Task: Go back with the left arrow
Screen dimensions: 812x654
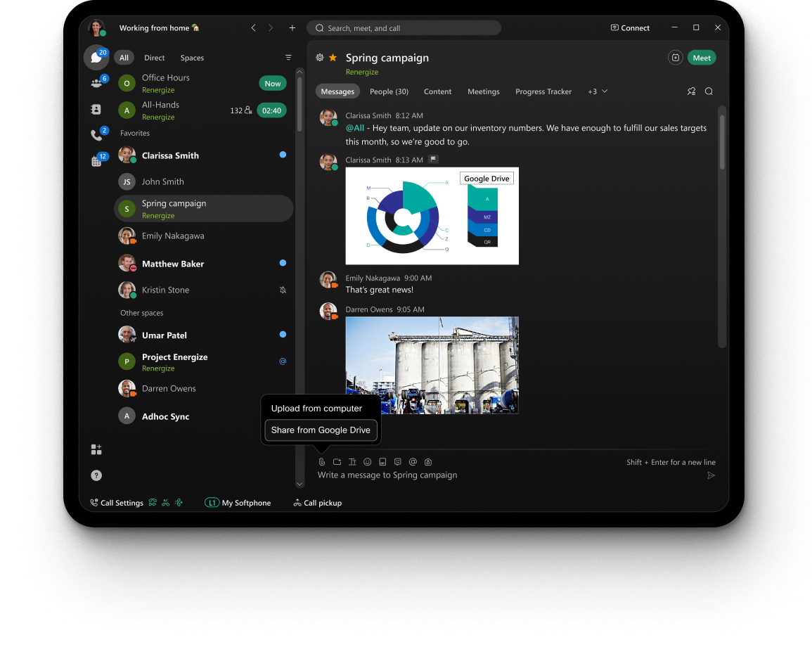Action: coord(253,28)
